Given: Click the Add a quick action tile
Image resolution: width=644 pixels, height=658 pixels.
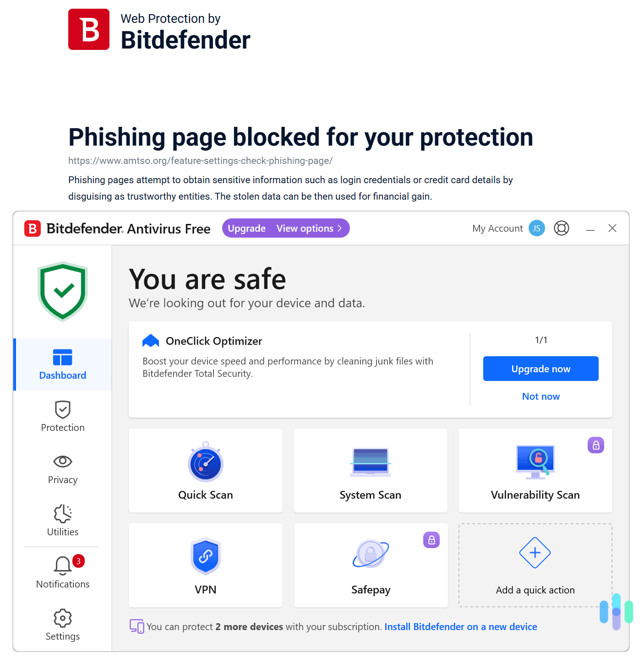Looking at the screenshot, I should [535, 565].
